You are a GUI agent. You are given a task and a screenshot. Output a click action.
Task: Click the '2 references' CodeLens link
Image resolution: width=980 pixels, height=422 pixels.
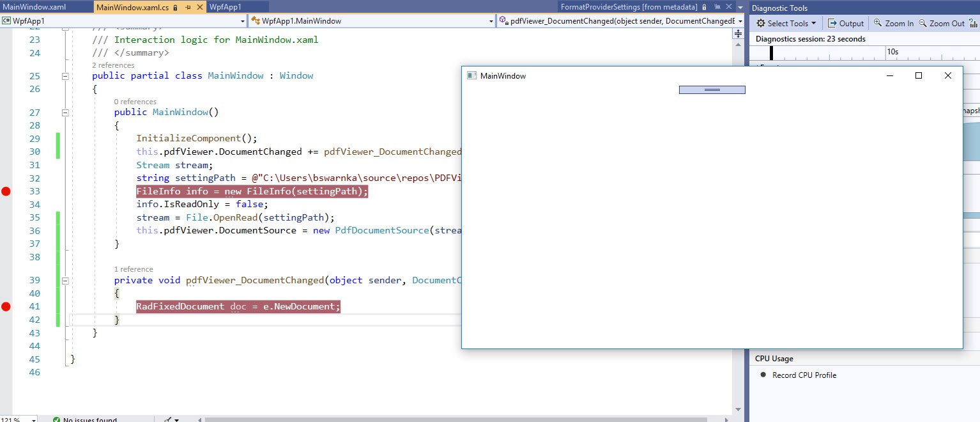[113, 65]
